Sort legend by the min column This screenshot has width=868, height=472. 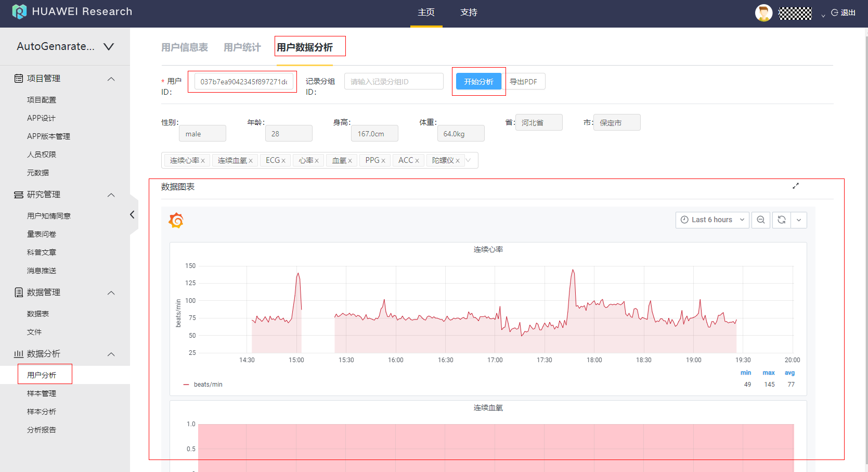746,373
